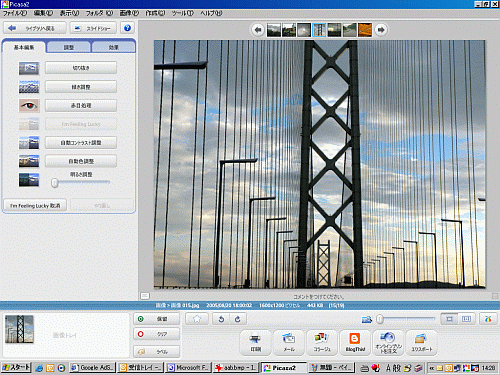Image resolution: width=500 pixels, height=375 pixels.
Task: Click the コメントをつけてください caption field
Action: [319, 296]
